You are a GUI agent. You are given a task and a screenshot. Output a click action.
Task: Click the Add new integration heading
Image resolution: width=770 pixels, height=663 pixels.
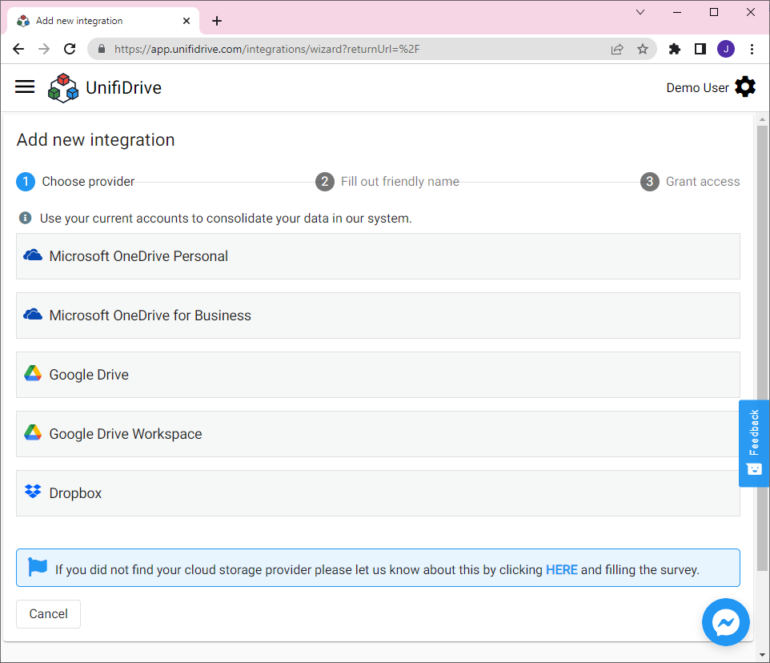click(x=96, y=140)
